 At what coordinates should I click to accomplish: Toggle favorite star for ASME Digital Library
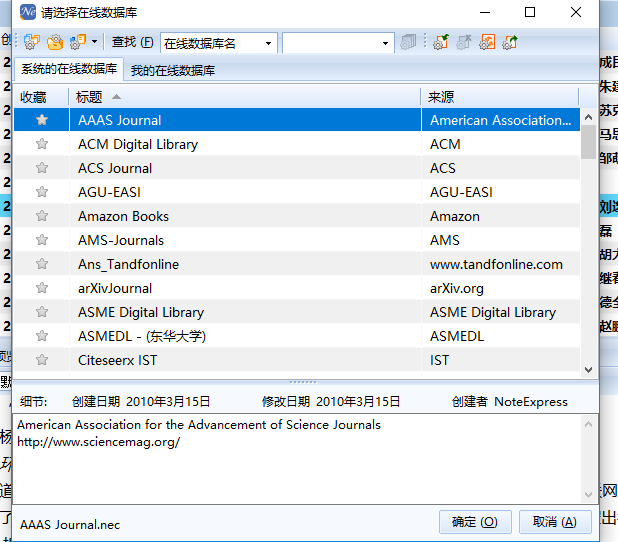(42, 312)
